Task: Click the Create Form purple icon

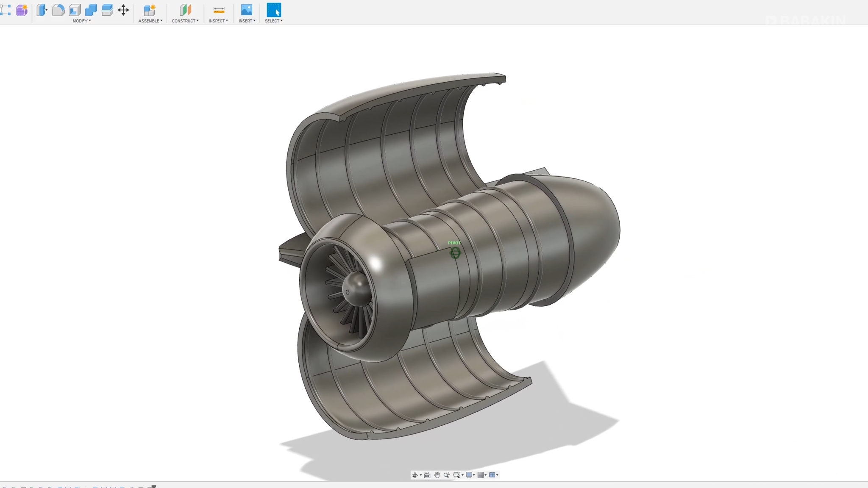Action: (x=22, y=10)
